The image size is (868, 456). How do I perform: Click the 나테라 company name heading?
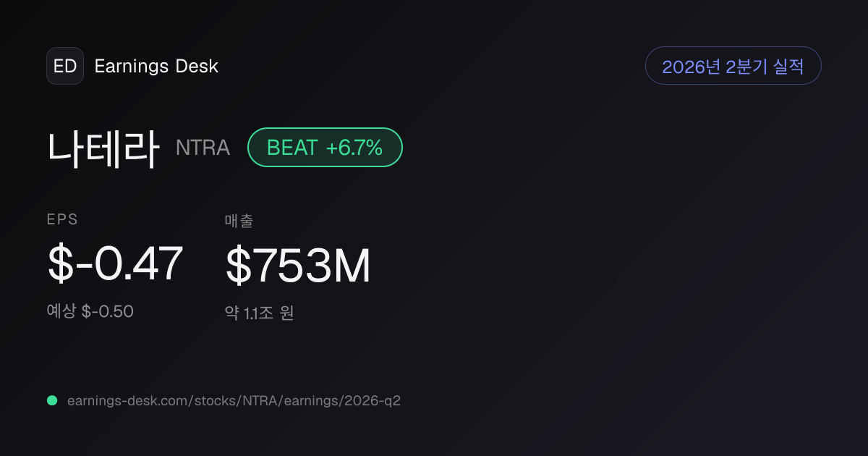coord(103,148)
